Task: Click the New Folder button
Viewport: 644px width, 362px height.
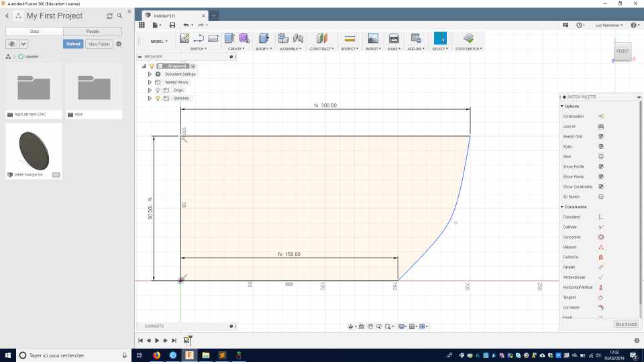Action: pyautogui.click(x=99, y=44)
